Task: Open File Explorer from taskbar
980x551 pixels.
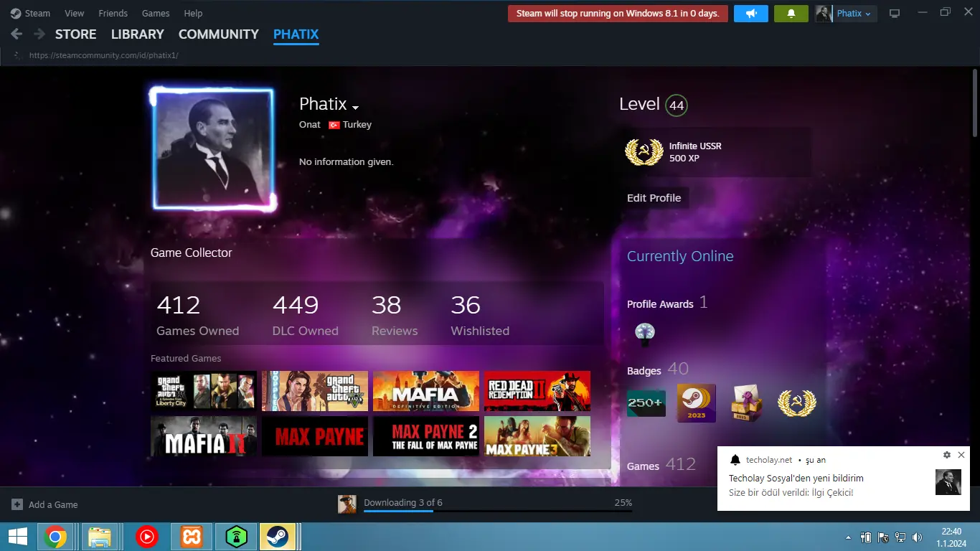Action: 100,536
